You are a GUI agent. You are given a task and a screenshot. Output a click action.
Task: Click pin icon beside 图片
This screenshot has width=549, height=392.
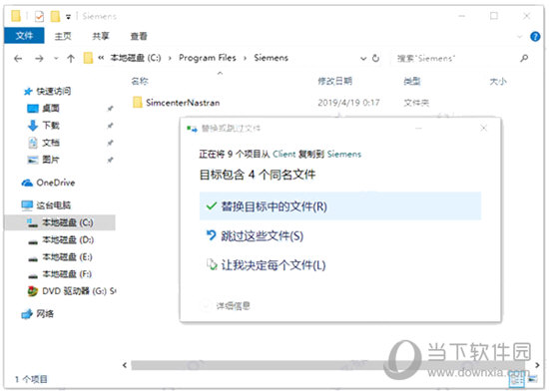click(x=110, y=160)
